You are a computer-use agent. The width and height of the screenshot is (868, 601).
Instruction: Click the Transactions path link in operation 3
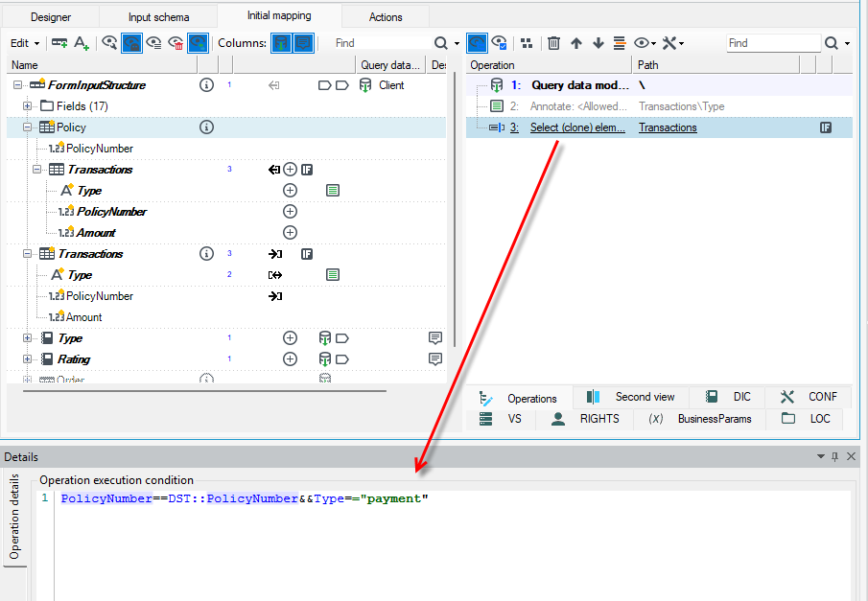pyautogui.click(x=668, y=127)
